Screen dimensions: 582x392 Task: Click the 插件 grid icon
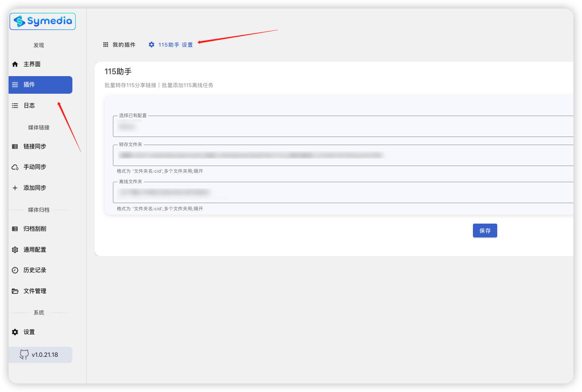coord(15,85)
